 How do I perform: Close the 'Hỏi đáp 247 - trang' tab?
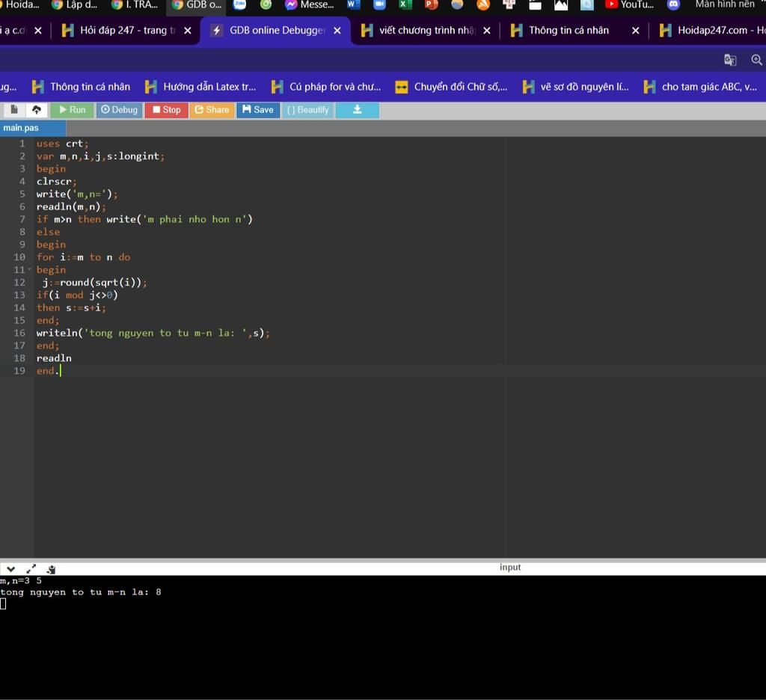(x=188, y=31)
